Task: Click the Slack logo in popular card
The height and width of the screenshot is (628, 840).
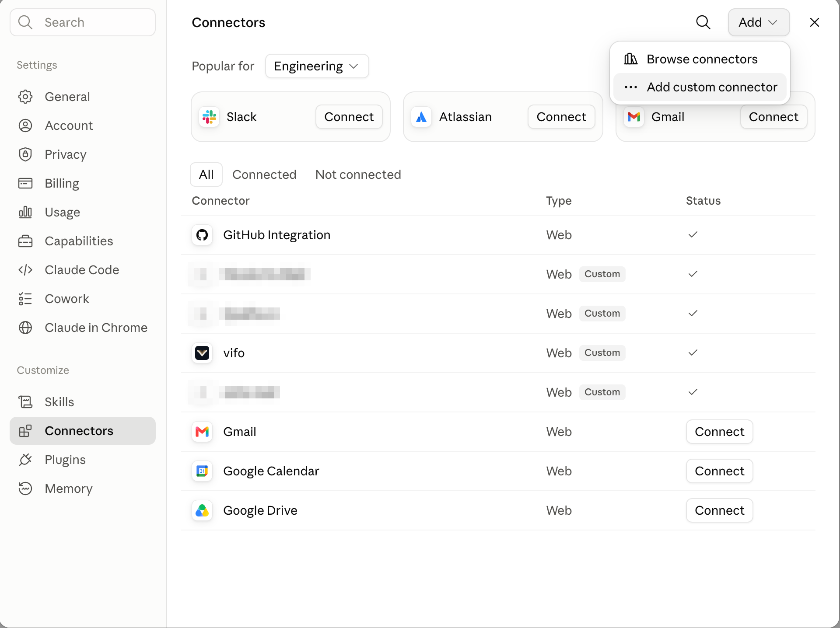Action: click(x=209, y=117)
